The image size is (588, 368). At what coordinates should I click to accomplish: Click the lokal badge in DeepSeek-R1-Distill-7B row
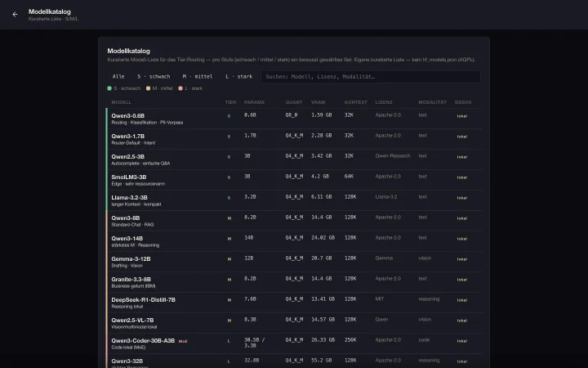click(x=462, y=300)
